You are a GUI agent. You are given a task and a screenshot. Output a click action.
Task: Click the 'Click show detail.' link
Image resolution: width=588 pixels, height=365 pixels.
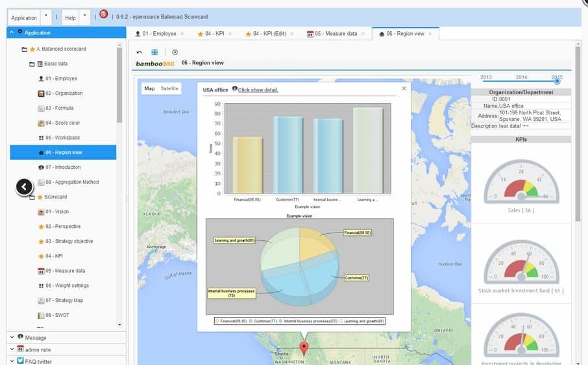click(258, 90)
